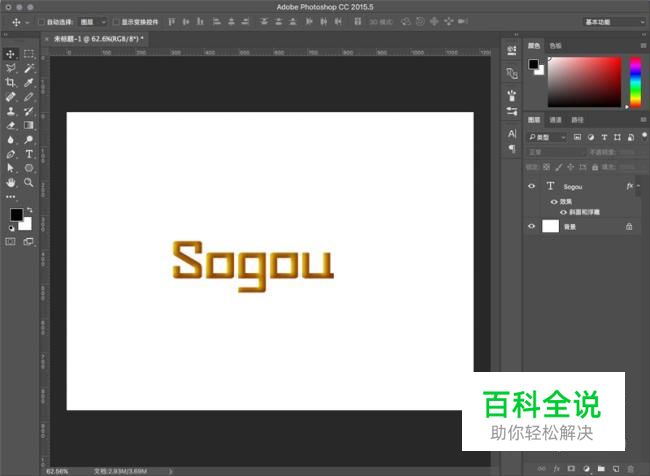Open the Character panel icon
The width and height of the screenshot is (650, 476).
[512, 134]
